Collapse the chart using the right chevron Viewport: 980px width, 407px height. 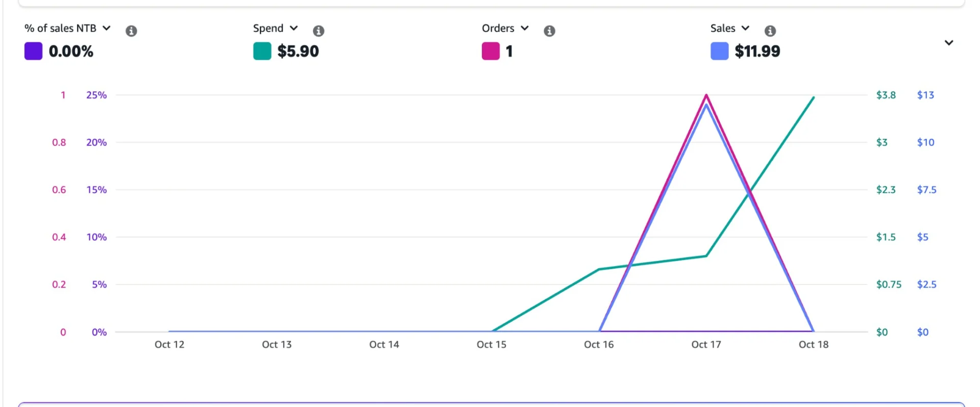949,43
